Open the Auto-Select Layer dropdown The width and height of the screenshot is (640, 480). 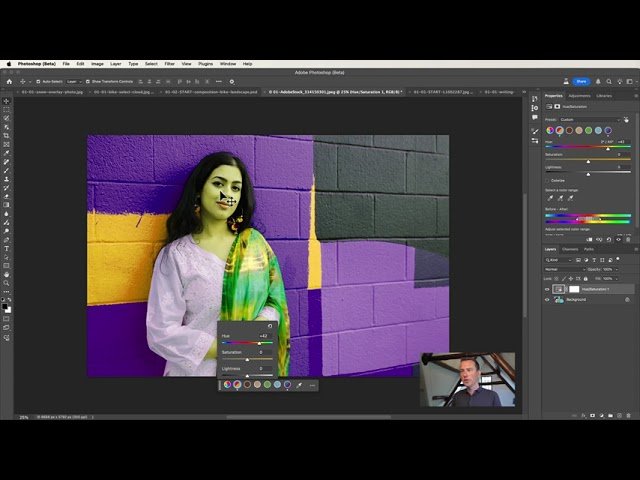click(74, 82)
